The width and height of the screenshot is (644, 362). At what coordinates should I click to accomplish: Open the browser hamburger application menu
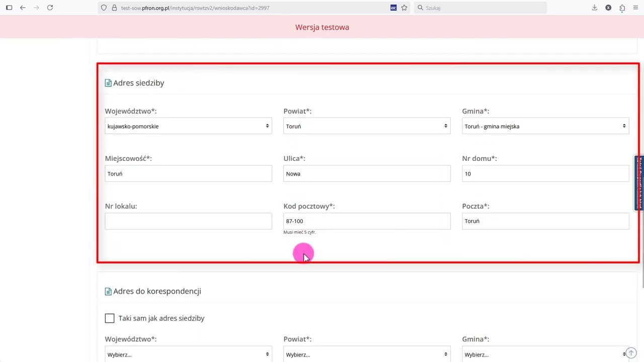(636, 8)
